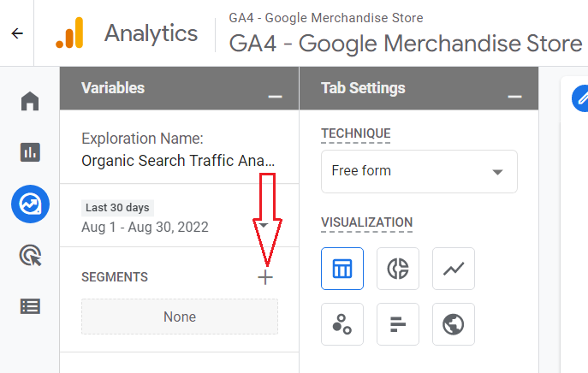Open the Configure list icon

(x=30, y=305)
